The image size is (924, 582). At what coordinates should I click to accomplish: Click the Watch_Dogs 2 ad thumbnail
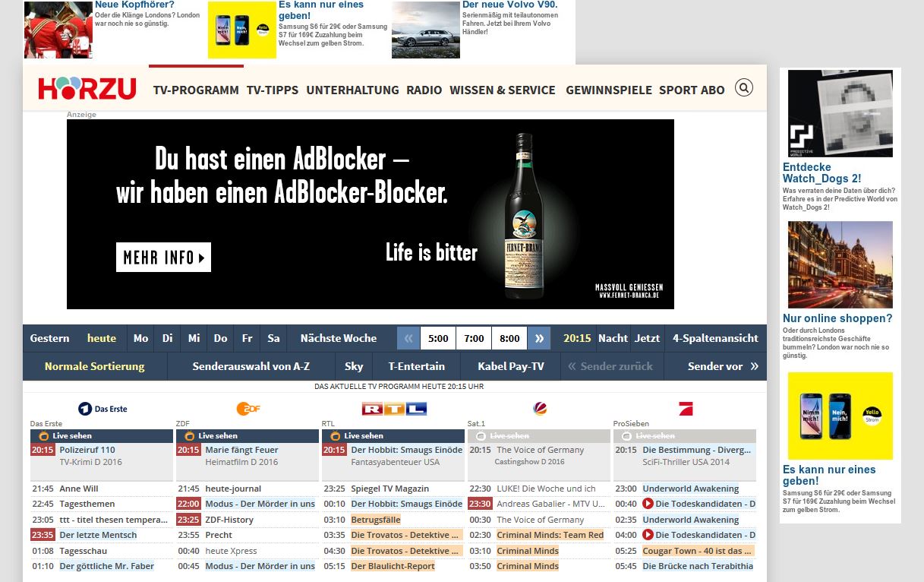pos(840,114)
